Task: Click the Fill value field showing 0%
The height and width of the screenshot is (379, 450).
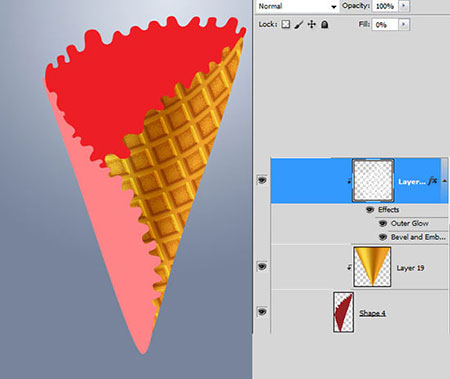Action: click(385, 25)
